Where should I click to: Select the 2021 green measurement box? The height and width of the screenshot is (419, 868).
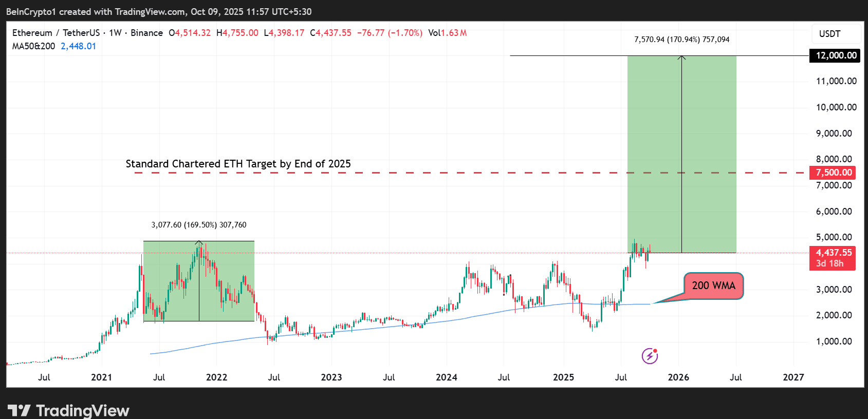click(199, 281)
